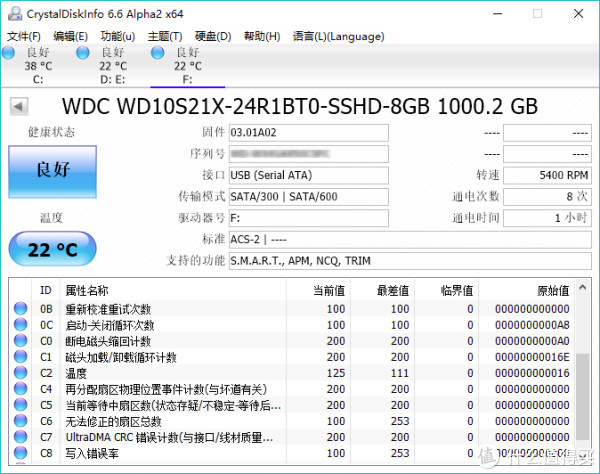The image size is (600, 474).
Task: Click the 最差值 column header
Action: (382, 290)
